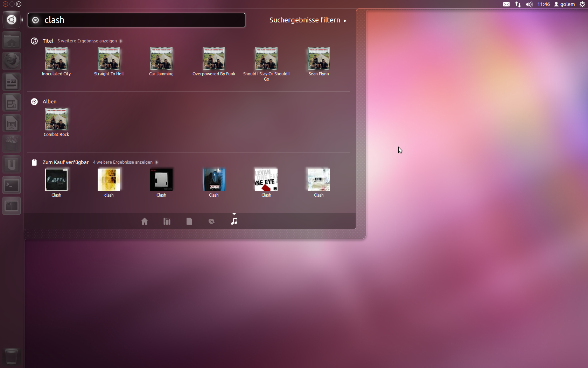
Task: Open the 'golem' user menu
Action: [564, 4]
